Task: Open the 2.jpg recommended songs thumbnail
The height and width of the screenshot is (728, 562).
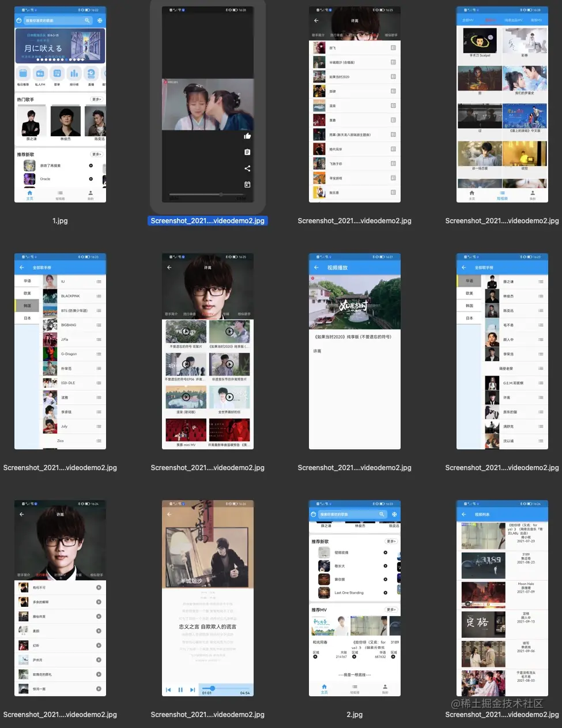Action: (354, 598)
